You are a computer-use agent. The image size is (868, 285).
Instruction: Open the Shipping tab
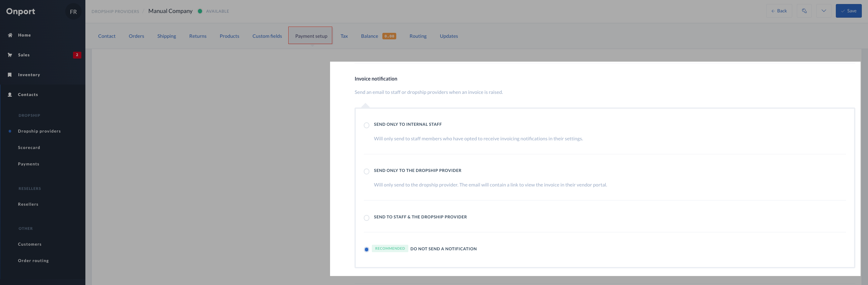[166, 36]
